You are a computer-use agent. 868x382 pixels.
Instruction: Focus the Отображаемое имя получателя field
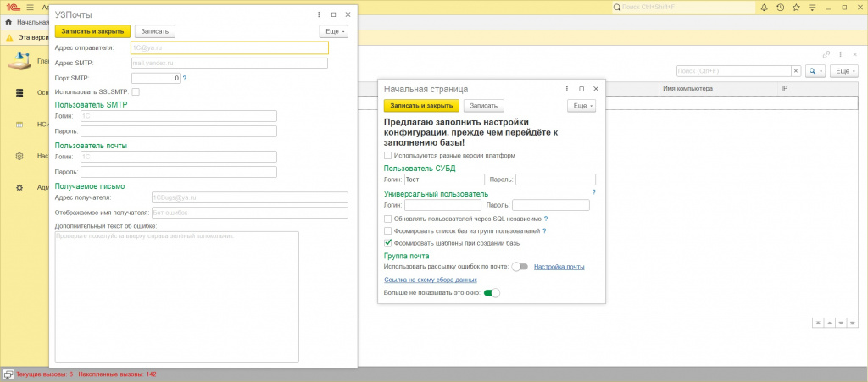[x=250, y=213]
